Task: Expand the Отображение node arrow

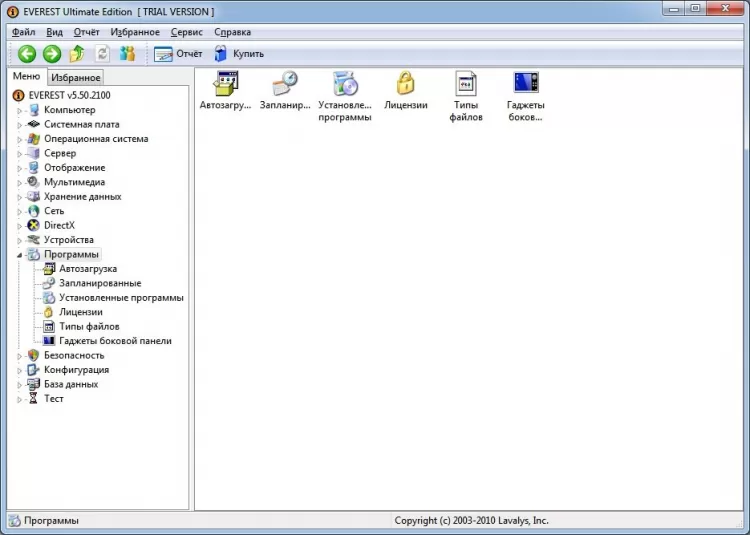Action: click(x=20, y=168)
